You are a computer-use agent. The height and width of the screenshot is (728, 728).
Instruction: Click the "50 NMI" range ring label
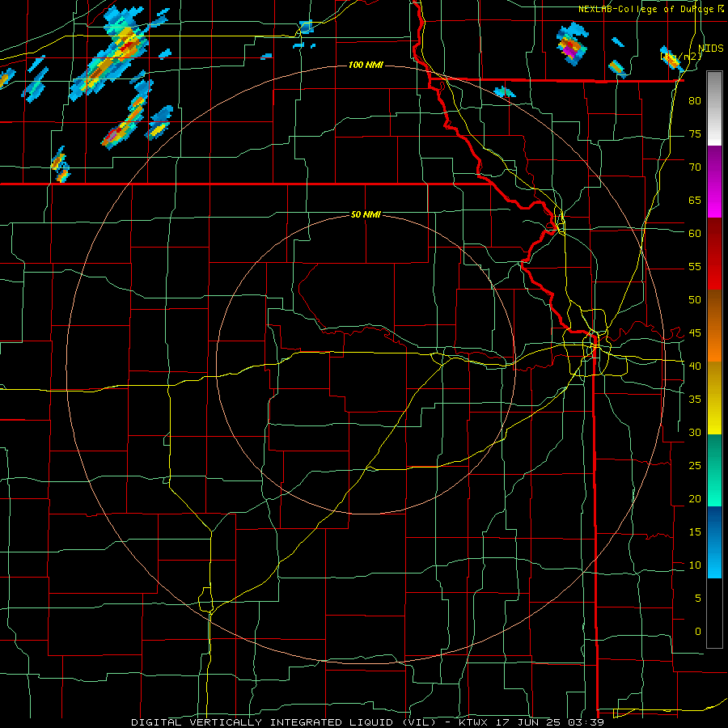[366, 214]
